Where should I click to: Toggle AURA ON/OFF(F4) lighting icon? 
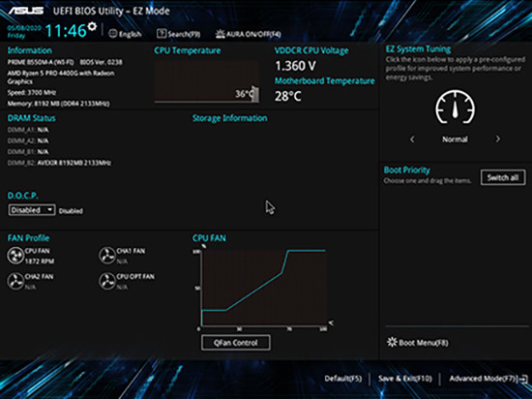221,34
